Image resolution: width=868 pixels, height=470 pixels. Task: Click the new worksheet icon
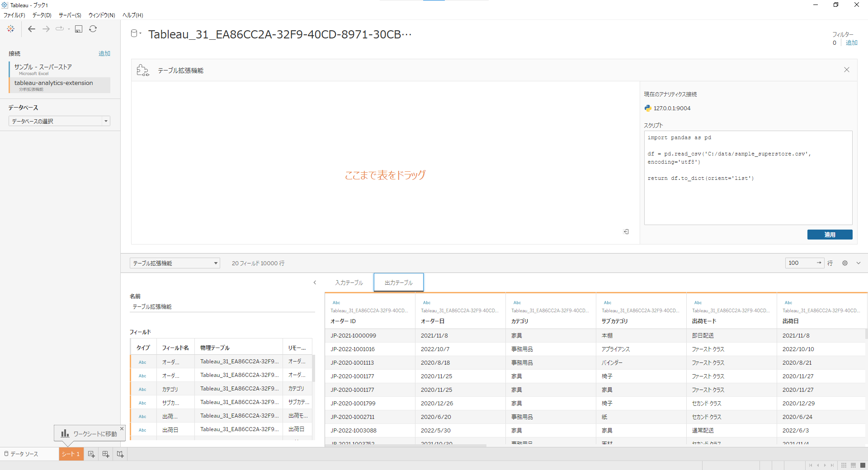pos(91,454)
